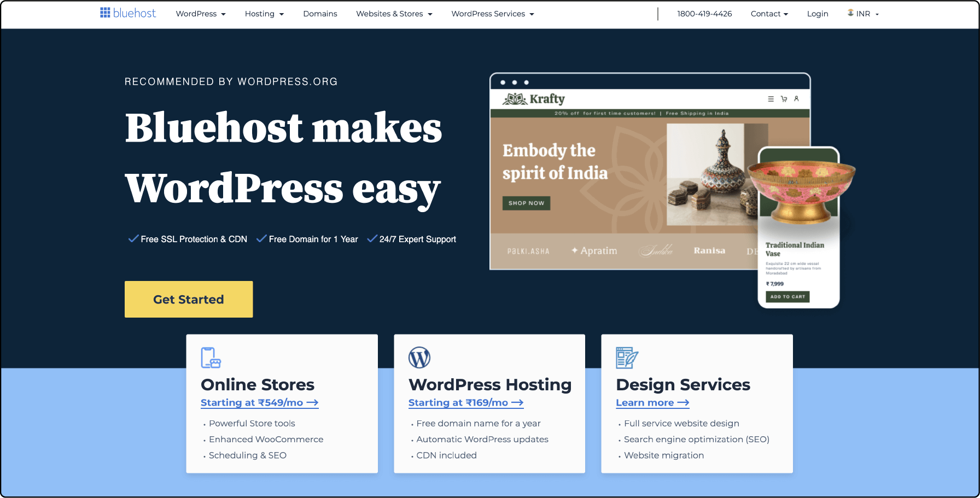Click 'Scheduling & SEO' bullet text
Screen dimensions: 980x498
[x=248, y=455]
